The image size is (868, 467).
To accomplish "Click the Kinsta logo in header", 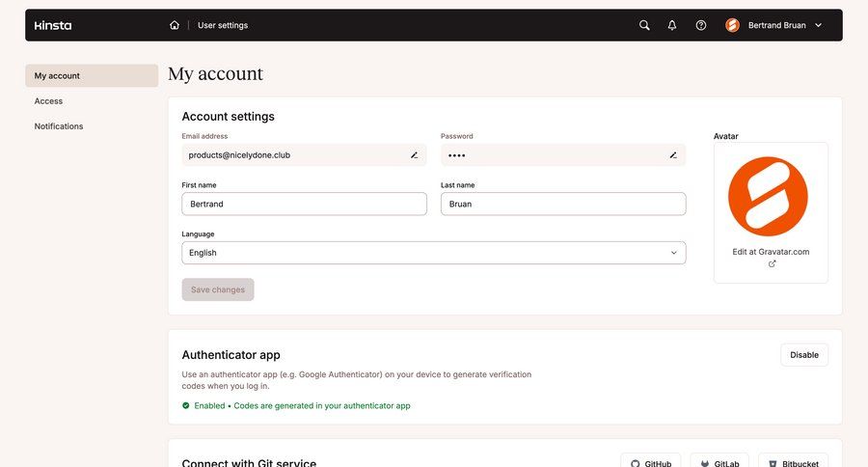I will [x=53, y=25].
